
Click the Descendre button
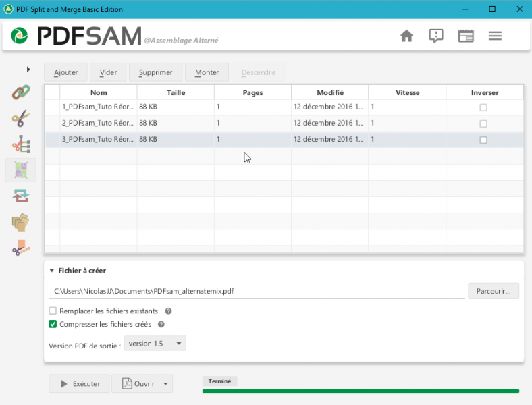pyautogui.click(x=259, y=72)
